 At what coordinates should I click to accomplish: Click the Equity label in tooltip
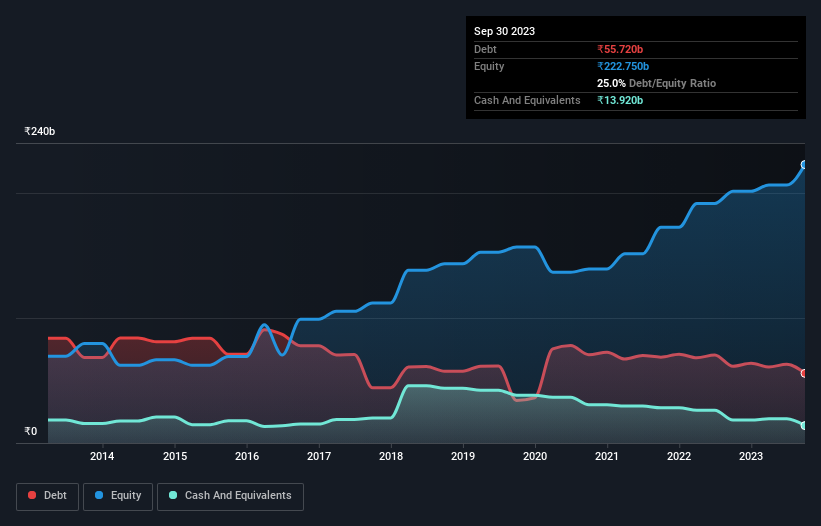tap(489, 66)
